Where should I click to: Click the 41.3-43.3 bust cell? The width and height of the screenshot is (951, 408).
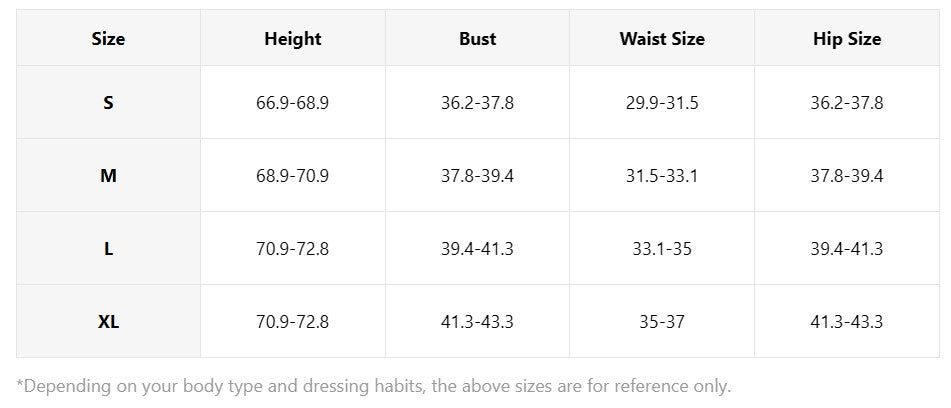tap(477, 321)
